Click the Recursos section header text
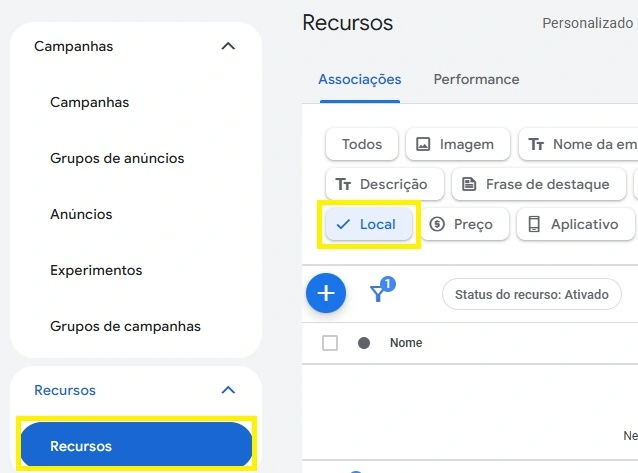 [65, 390]
